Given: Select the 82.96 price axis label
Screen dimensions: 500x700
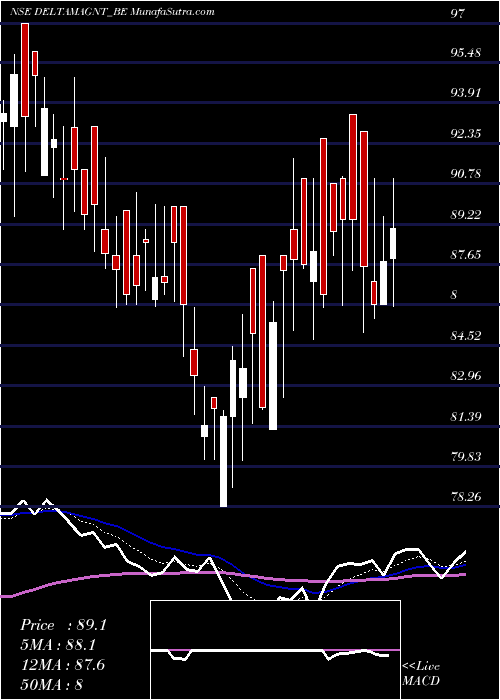Looking at the screenshot, I should tap(466, 375).
